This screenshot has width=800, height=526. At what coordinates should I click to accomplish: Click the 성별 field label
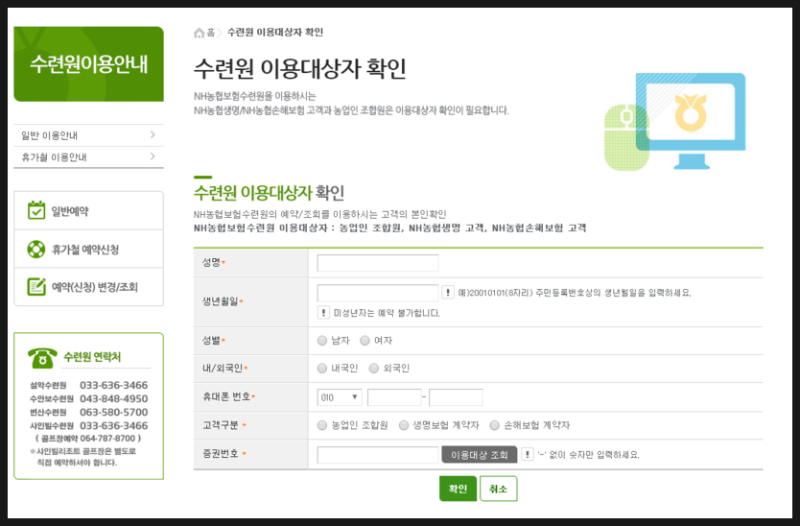click(x=211, y=340)
